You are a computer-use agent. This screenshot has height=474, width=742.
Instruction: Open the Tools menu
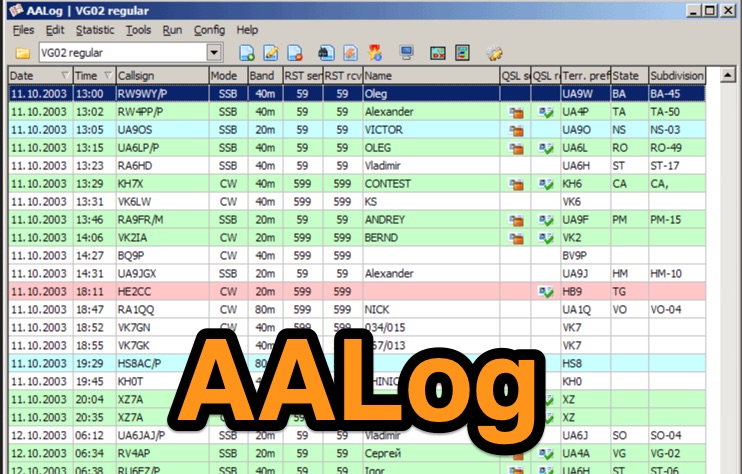click(x=138, y=30)
